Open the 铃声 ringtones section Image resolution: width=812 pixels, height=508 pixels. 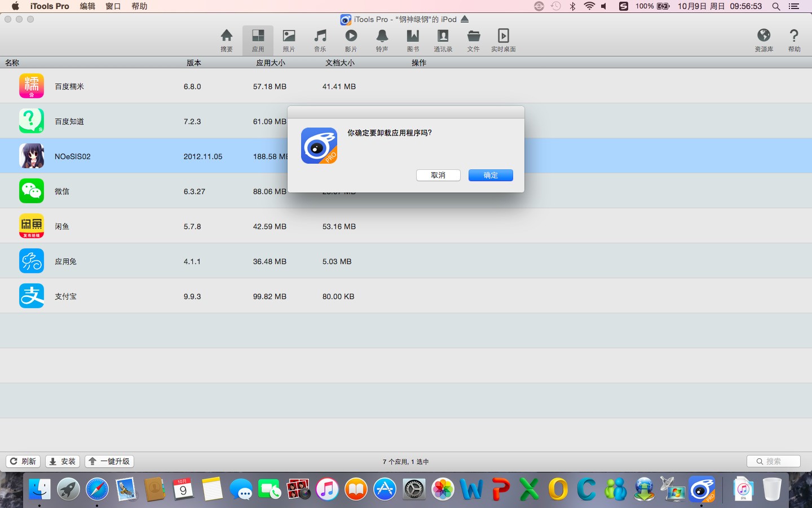[382, 41]
